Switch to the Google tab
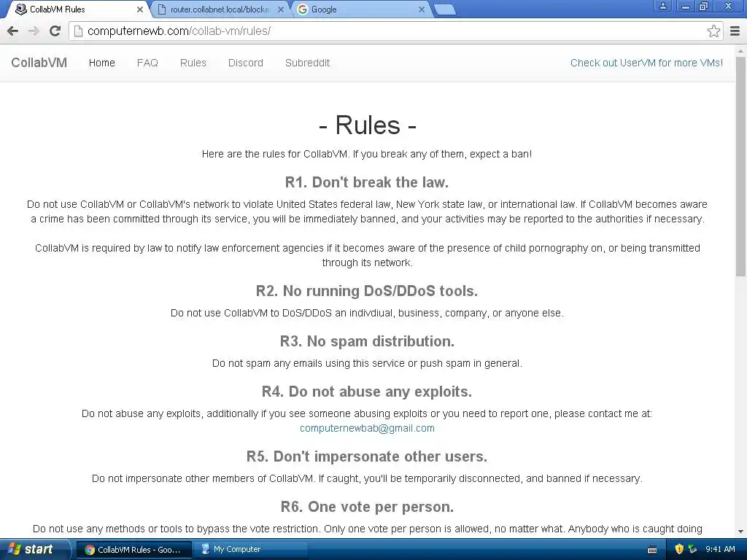747x560 pixels. click(x=362, y=9)
